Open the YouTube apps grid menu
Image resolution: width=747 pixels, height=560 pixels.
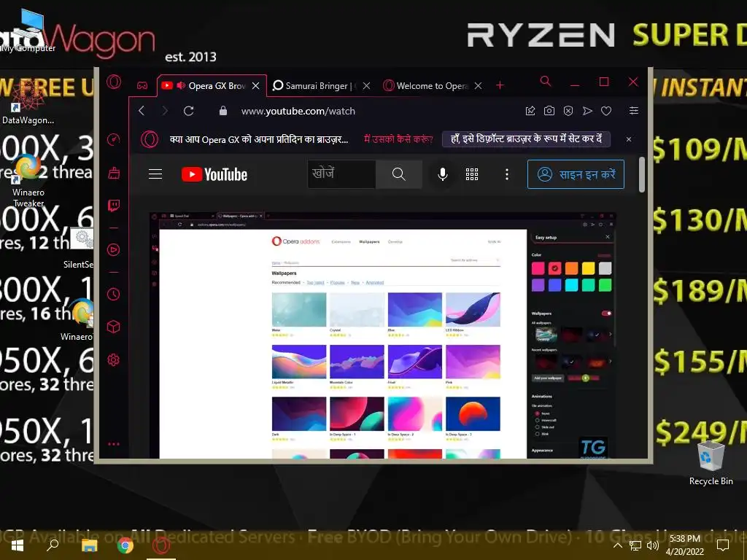[472, 174]
